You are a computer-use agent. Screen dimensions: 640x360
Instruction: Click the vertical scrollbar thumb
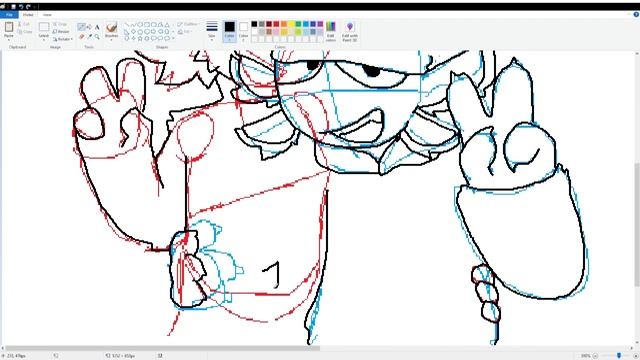click(637, 225)
